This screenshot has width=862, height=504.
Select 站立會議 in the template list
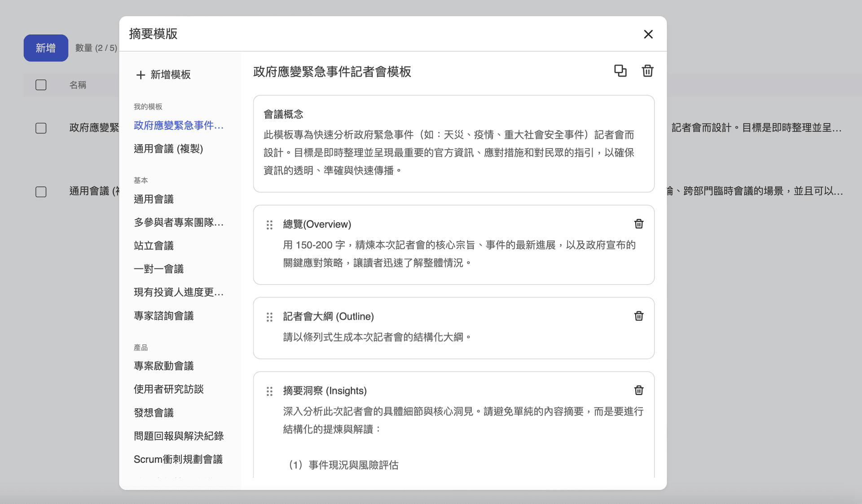tap(154, 245)
